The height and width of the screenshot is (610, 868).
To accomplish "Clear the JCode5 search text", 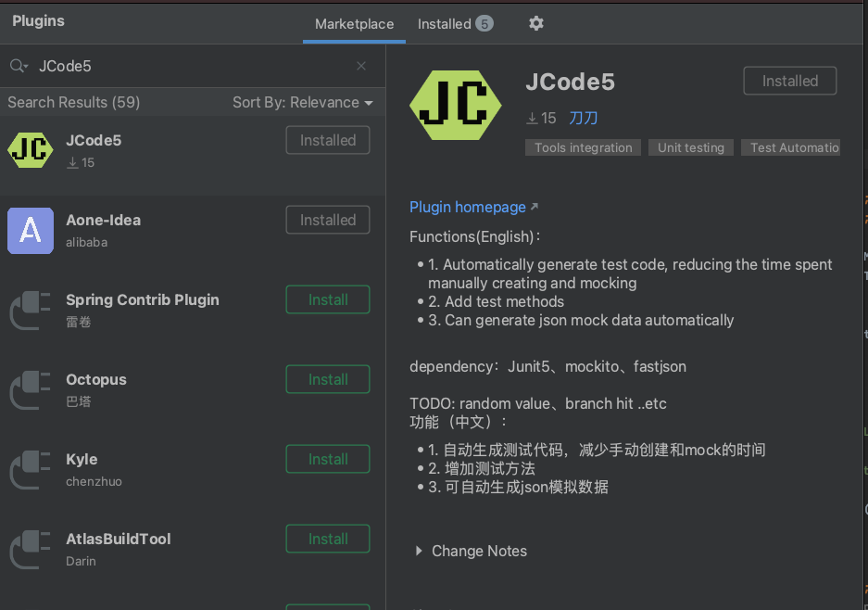I will point(361,66).
